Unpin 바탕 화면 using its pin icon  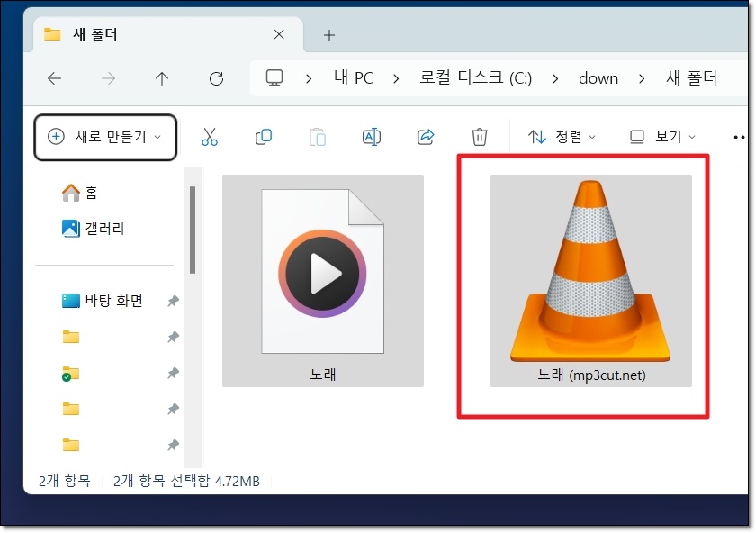click(x=173, y=301)
